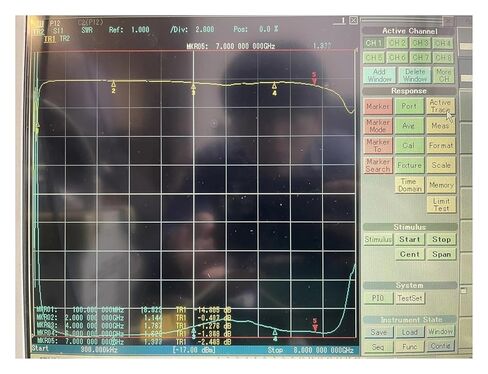Open the Avg averaging settings
Image resolution: width=488 pixels, height=374 pixels.
tap(409, 126)
